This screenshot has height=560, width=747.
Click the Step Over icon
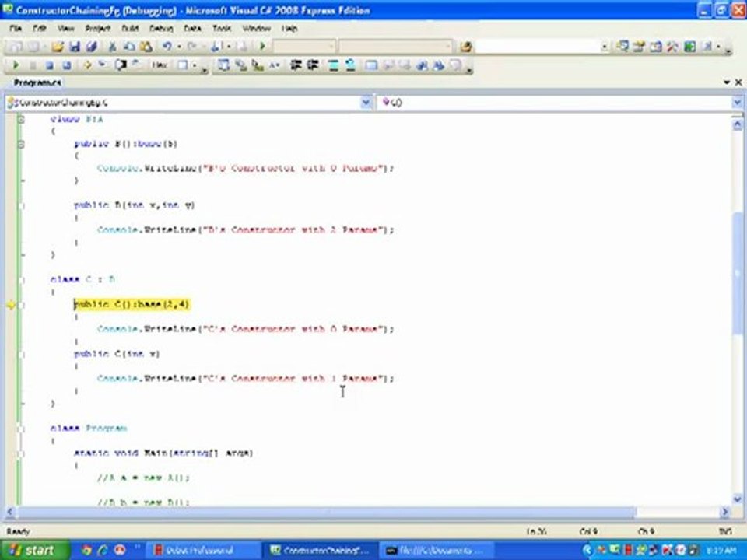point(120,65)
